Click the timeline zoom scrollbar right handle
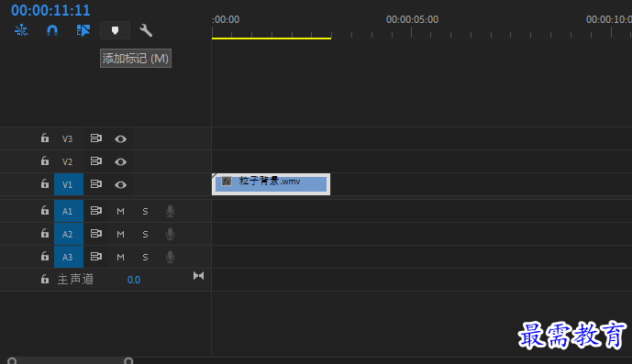 128,360
